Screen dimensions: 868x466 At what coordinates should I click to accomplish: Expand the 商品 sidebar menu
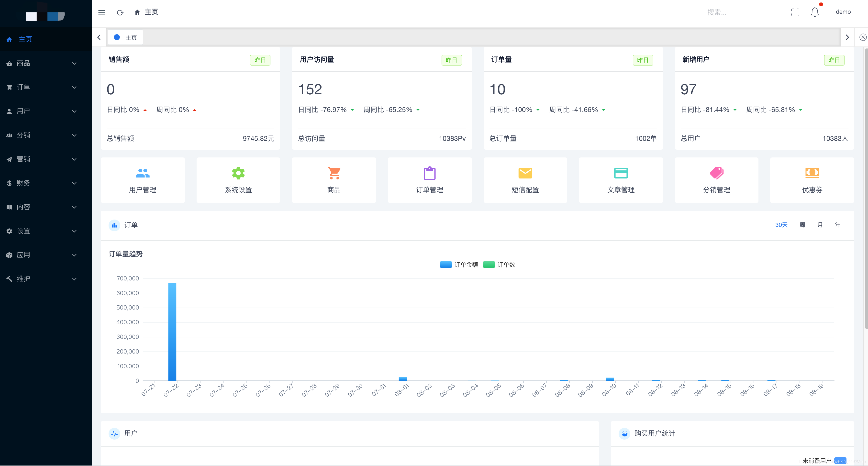(46, 63)
